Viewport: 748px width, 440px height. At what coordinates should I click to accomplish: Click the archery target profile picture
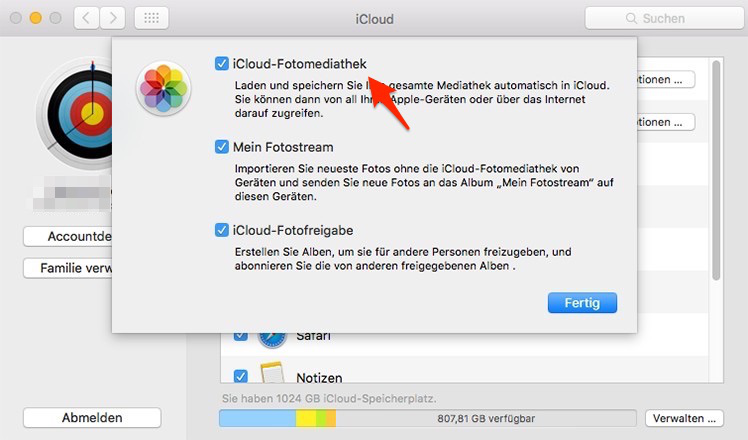75,115
